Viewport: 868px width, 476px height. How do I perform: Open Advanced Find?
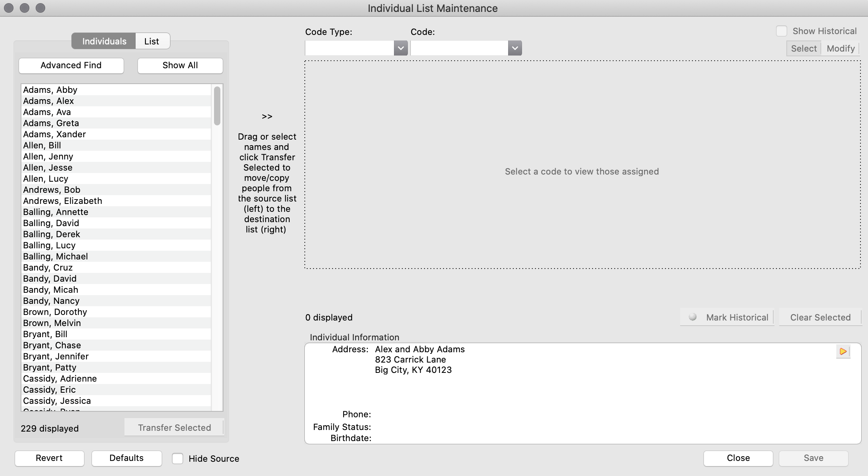71,65
